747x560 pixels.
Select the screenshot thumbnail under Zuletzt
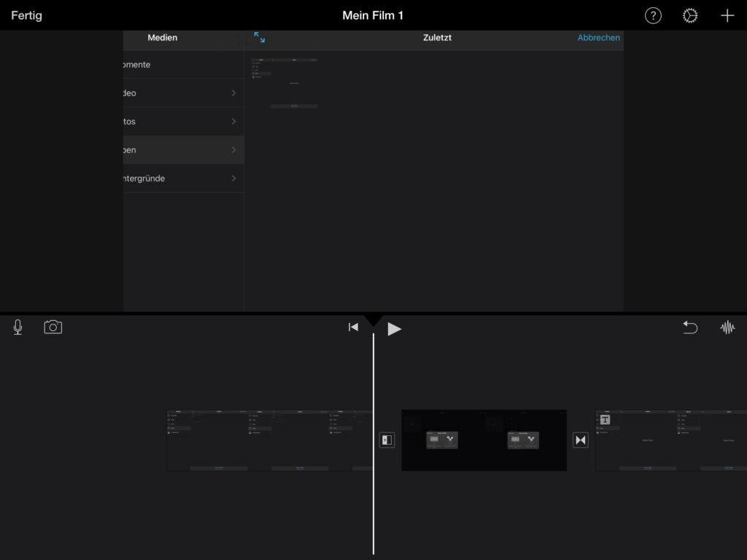point(285,83)
